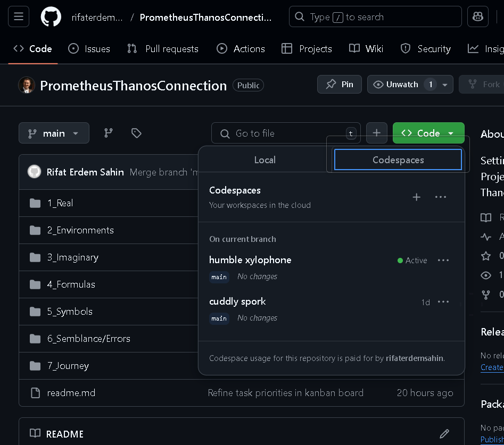Edit README with the pencil icon
The width and height of the screenshot is (504, 445).
pos(444,434)
